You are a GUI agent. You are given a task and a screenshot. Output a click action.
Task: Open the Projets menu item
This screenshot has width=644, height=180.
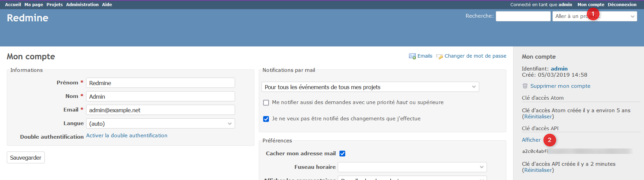(x=55, y=4)
